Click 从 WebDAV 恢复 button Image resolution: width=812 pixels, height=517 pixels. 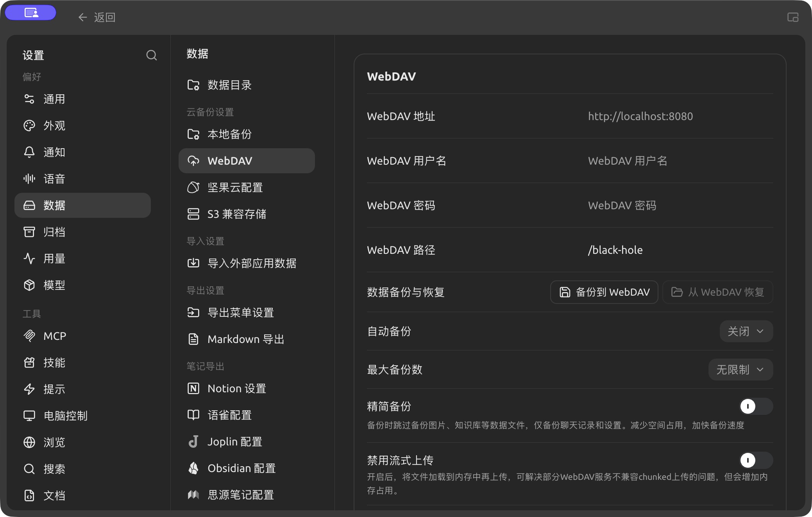tap(717, 292)
